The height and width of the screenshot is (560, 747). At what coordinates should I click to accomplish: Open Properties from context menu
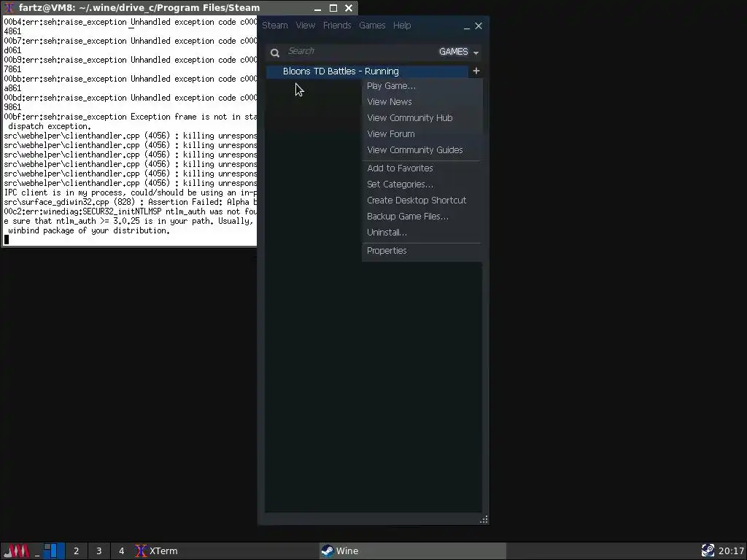tap(422, 251)
